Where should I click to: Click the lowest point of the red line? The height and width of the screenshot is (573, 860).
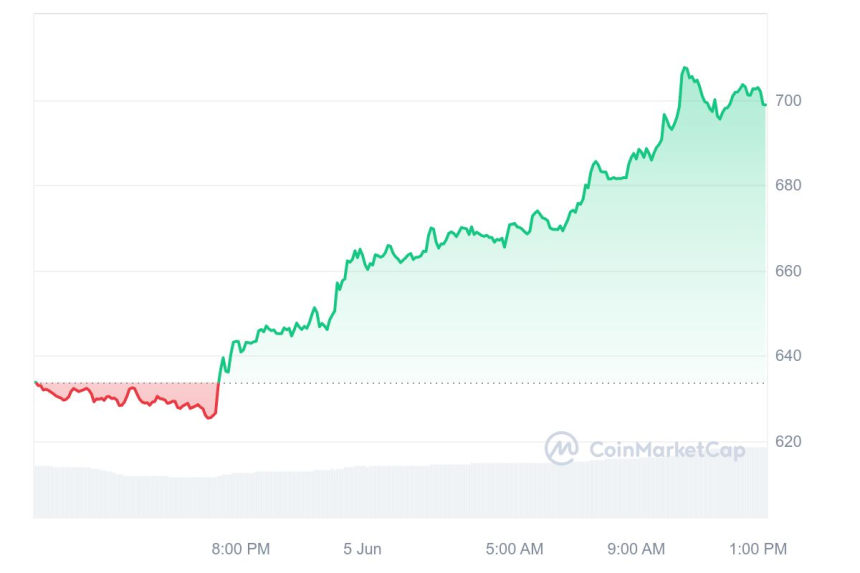(208, 417)
